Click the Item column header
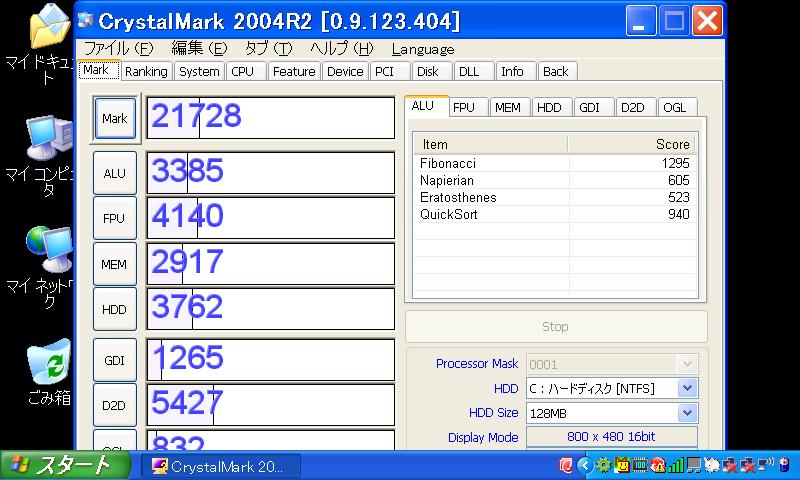800x480 pixels. (x=490, y=144)
